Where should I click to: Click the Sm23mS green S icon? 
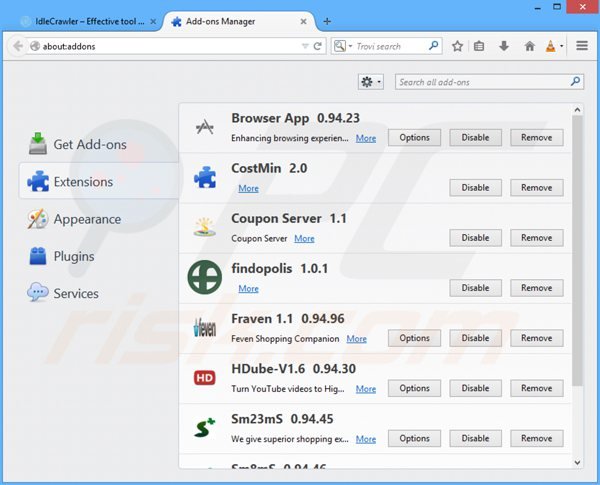click(x=205, y=428)
